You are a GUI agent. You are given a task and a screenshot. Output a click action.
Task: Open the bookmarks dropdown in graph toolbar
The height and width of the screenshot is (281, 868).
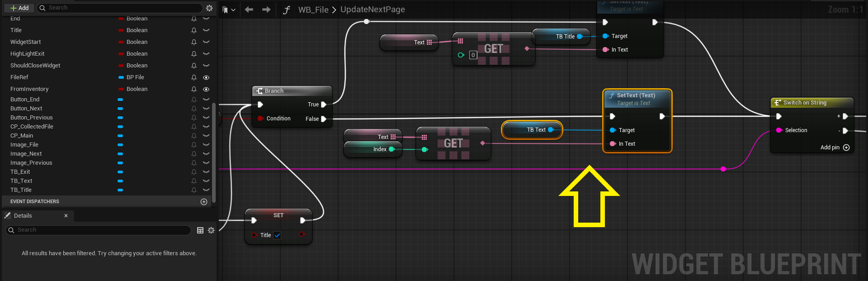tap(229, 10)
